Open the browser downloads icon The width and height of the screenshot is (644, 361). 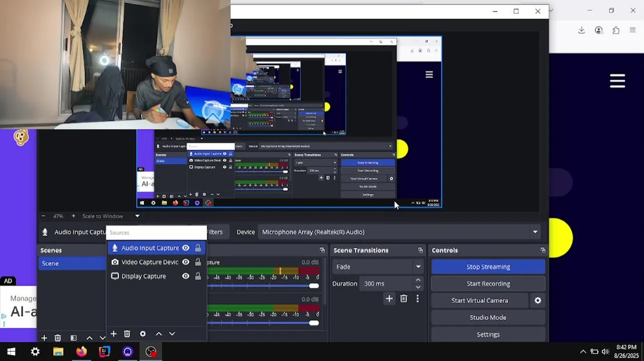[581, 30]
